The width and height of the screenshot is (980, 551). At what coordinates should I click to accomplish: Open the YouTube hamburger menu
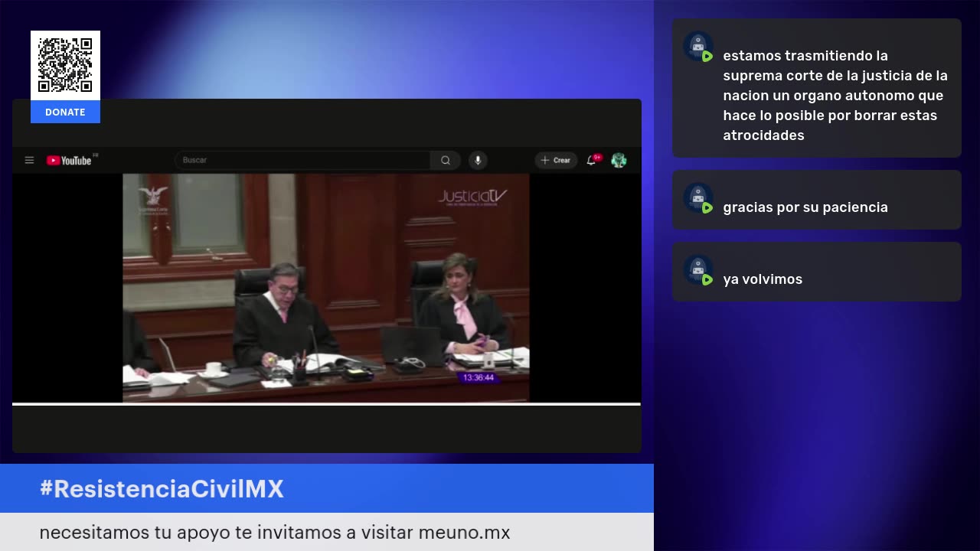pyautogui.click(x=29, y=160)
